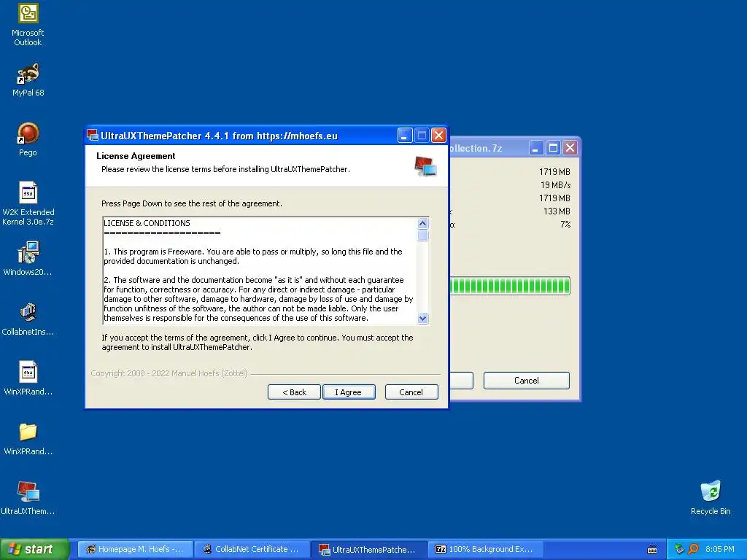
Task: Click the license text scrollbar thumb
Action: pyautogui.click(x=422, y=236)
